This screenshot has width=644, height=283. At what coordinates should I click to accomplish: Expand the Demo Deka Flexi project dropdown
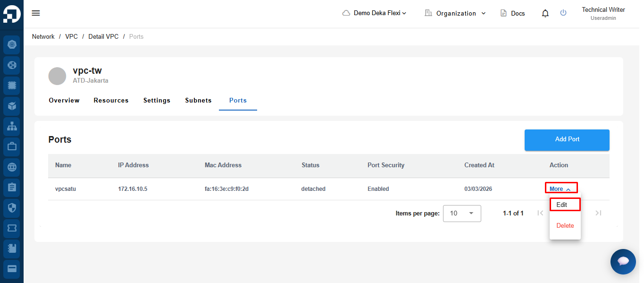(x=374, y=13)
